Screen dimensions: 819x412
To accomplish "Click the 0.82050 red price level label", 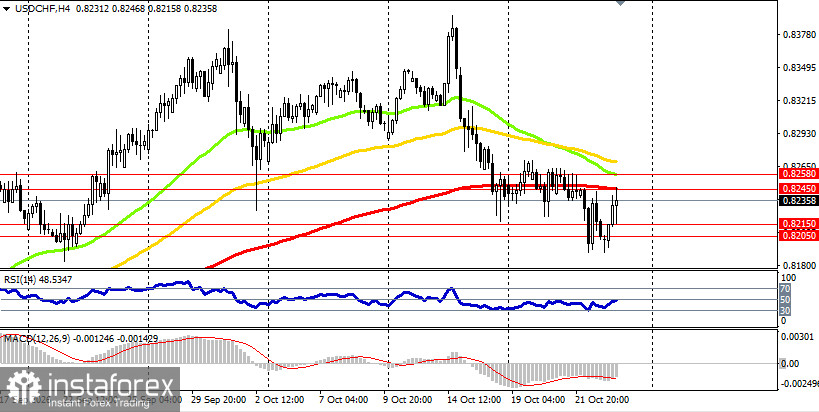I will coord(798,236).
